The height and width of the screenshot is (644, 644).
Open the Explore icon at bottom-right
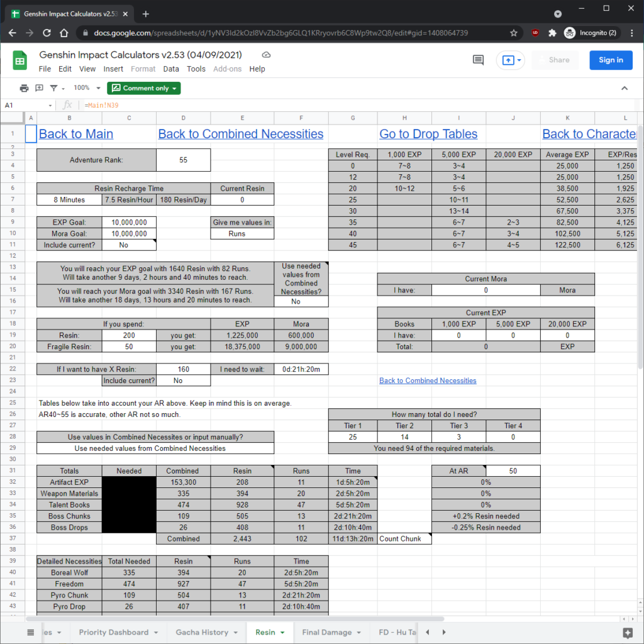[x=626, y=633]
